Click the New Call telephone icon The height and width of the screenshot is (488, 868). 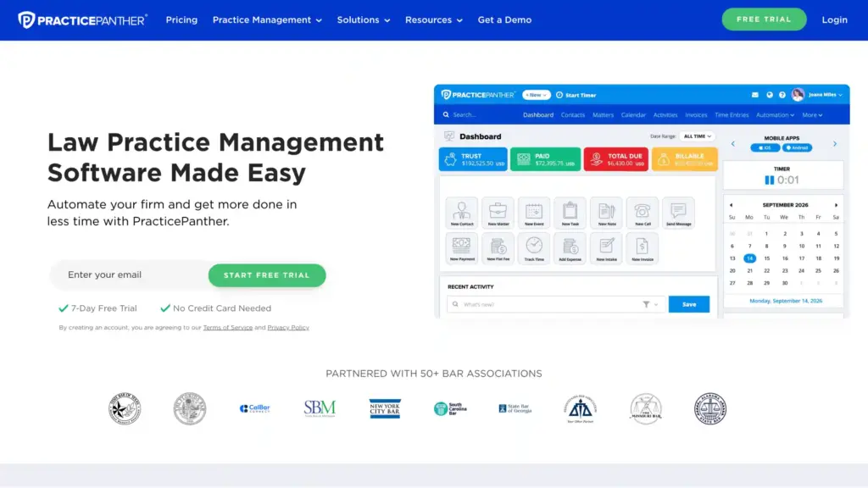pyautogui.click(x=642, y=213)
